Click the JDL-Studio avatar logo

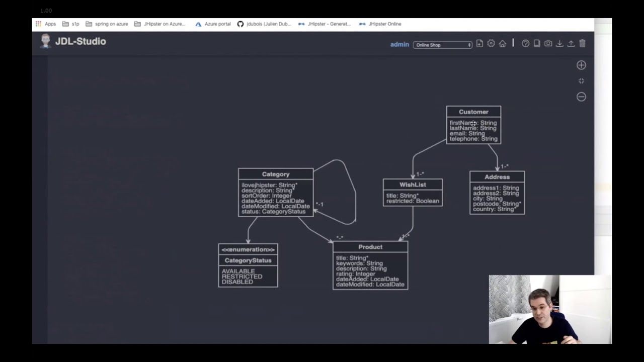[45, 41]
